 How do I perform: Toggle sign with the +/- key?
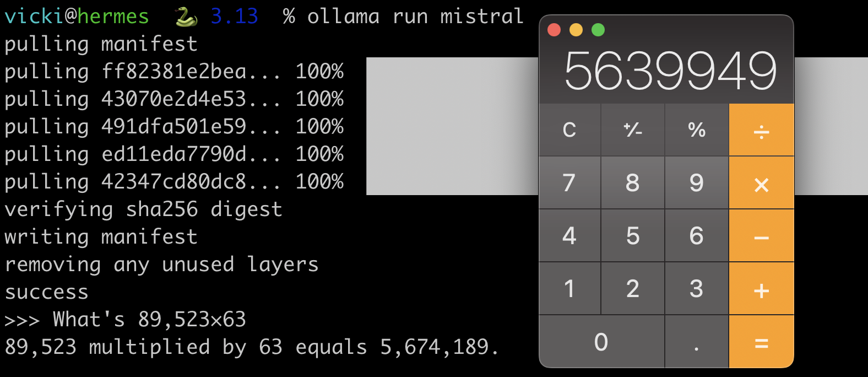pyautogui.click(x=633, y=130)
